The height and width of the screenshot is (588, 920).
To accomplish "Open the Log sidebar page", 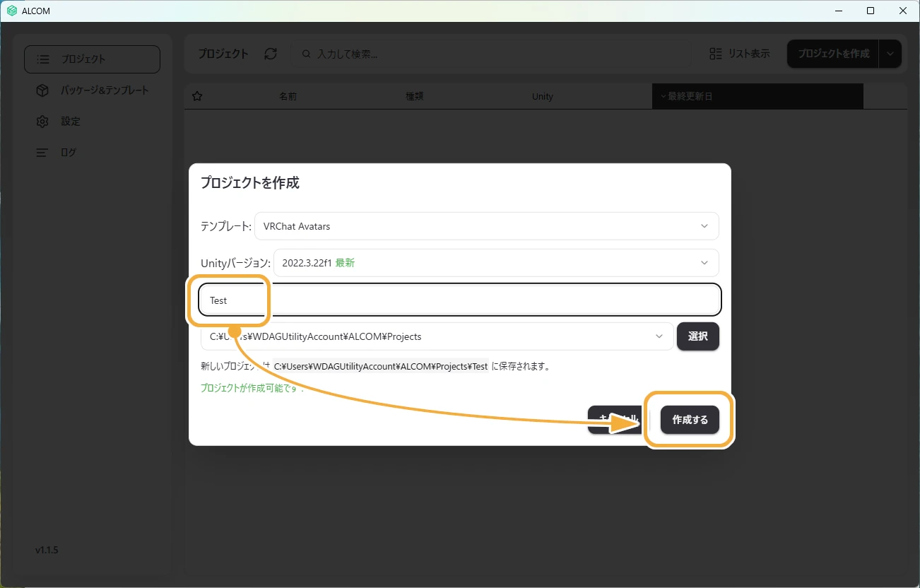I will (92, 153).
